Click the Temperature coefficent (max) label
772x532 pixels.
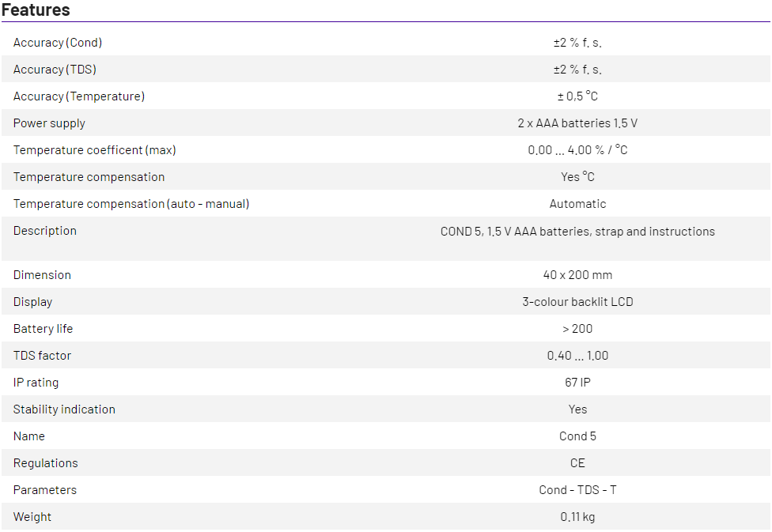94,150
